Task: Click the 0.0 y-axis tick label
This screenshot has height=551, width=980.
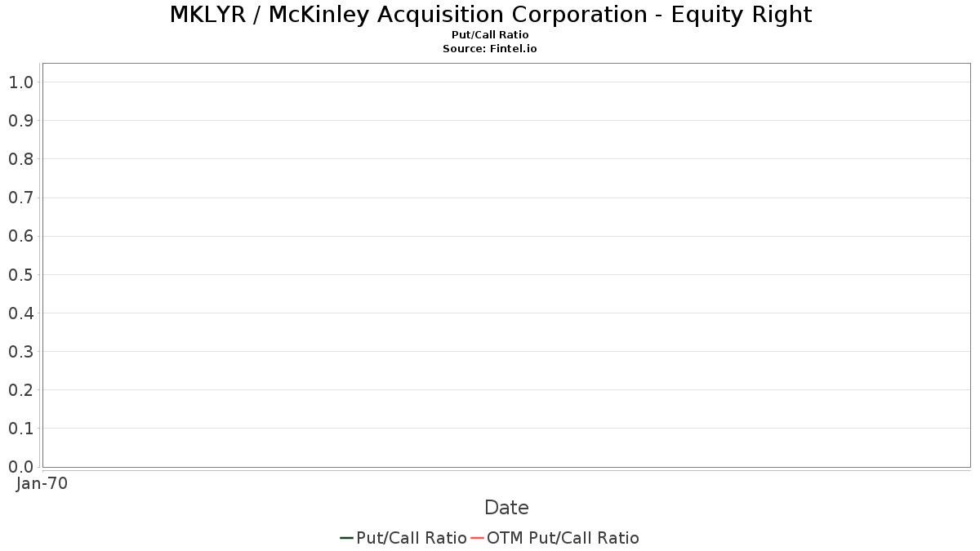Action: 20,467
